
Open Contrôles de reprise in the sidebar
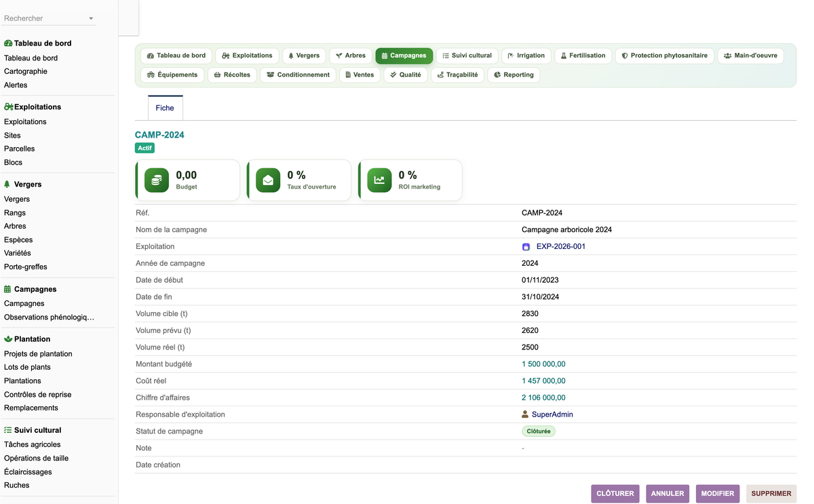(37, 394)
